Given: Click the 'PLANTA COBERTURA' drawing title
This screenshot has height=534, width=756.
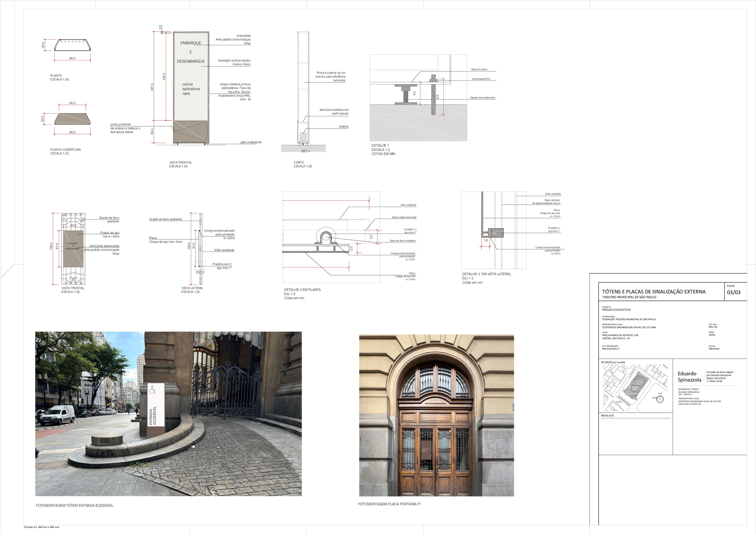Looking at the screenshot, I should (65, 149).
